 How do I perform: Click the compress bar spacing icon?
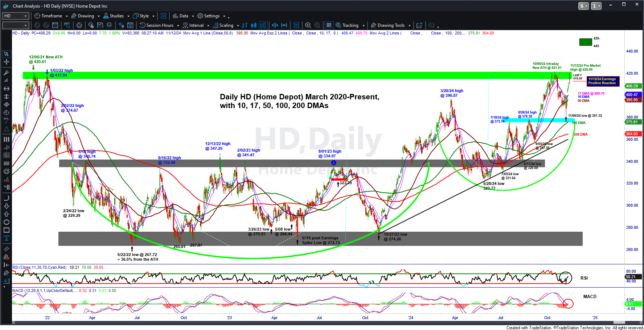tap(275, 25)
